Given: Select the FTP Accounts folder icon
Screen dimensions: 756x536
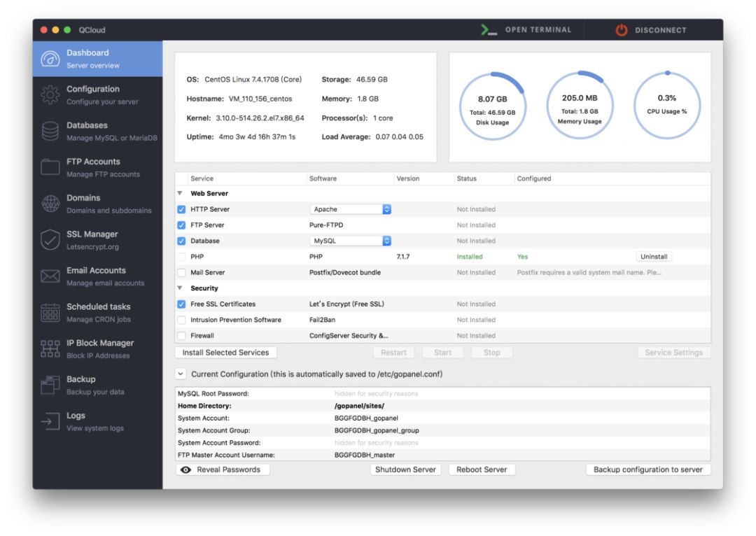Looking at the screenshot, I should tap(50, 167).
